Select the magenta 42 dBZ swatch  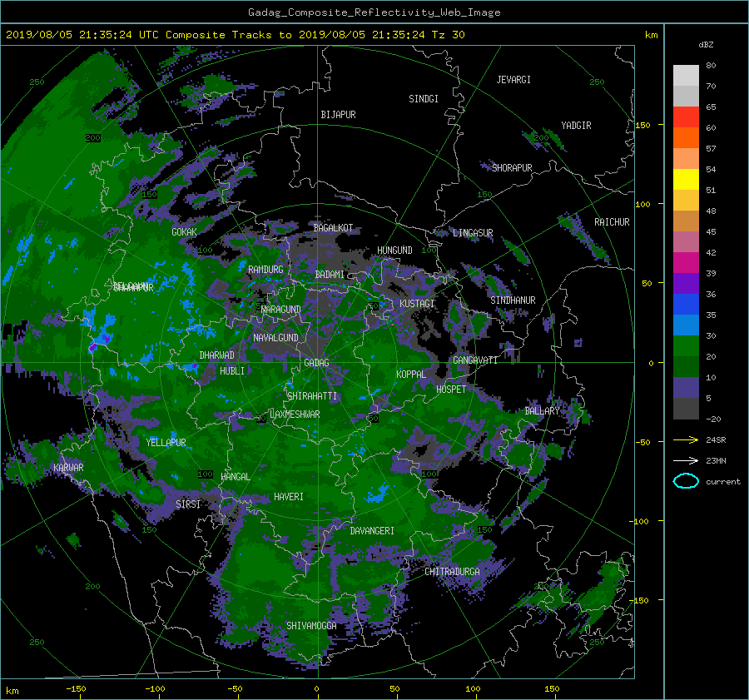(x=686, y=262)
